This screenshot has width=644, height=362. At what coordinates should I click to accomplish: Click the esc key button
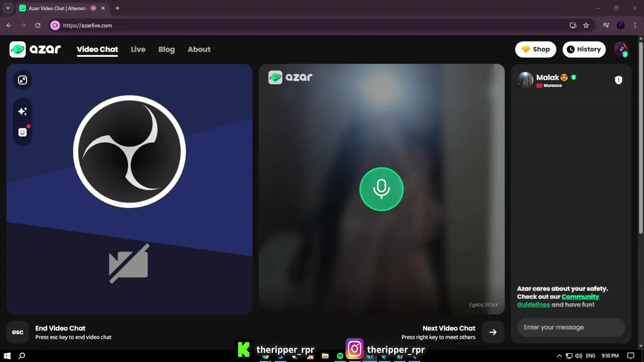click(x=18, y=332)
